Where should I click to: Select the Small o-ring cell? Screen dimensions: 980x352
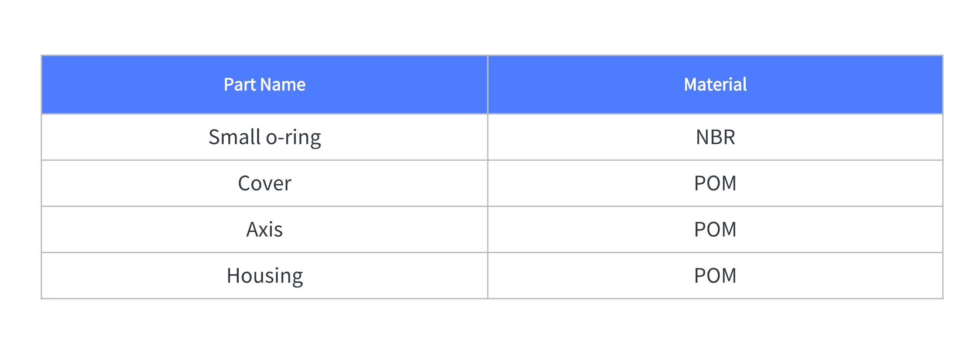[265, 137]
